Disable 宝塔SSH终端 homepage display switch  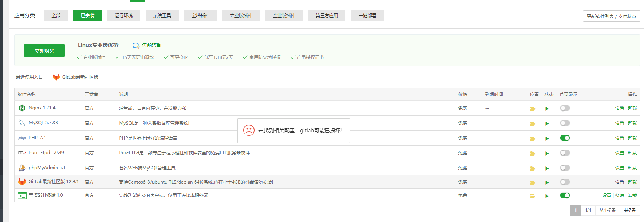coord(565,196)
